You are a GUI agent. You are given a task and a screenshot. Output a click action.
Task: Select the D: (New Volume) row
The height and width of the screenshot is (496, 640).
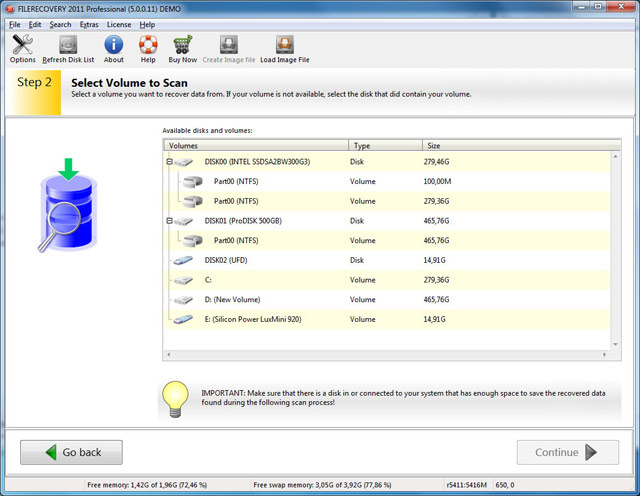coord(387,300)
